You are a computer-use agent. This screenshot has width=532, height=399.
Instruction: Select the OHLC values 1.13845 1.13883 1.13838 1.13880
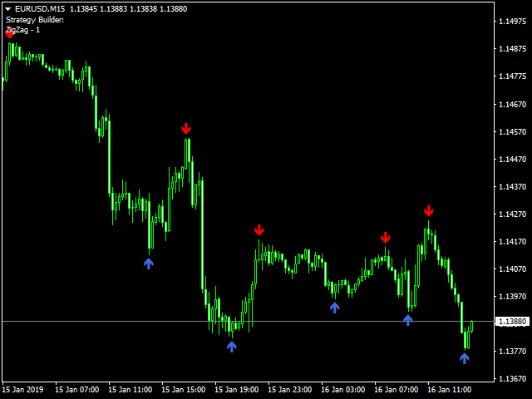(x=129, y=9)
